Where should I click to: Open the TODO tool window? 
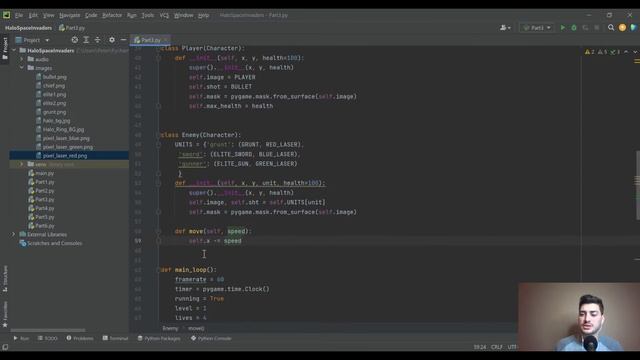click(48, 338)
